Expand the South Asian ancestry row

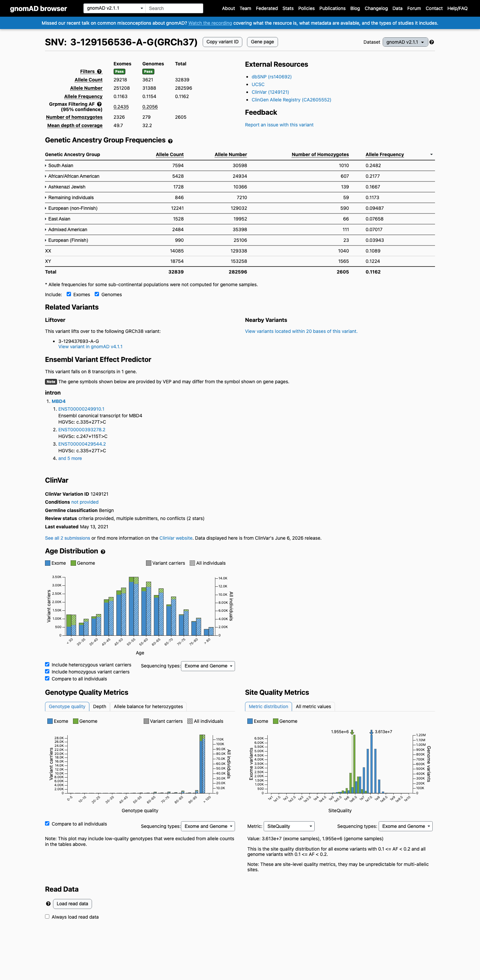click(x=59, y=165)
